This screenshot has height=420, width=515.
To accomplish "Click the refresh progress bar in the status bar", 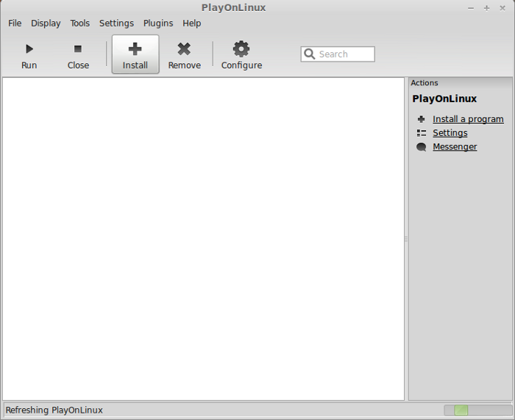I will coord(478,410).
